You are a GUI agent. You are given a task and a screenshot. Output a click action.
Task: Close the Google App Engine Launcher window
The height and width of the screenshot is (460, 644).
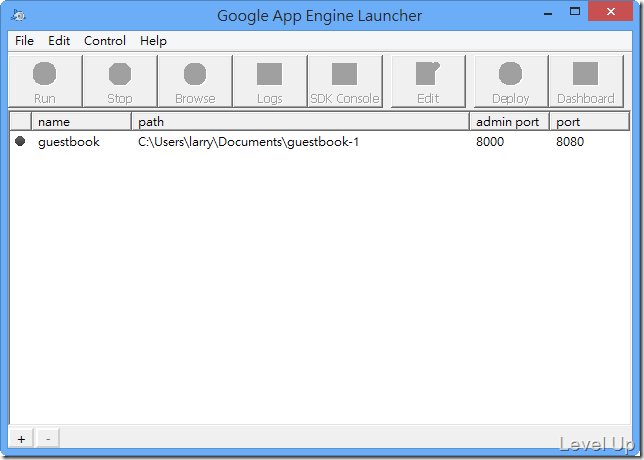point(611,12)
